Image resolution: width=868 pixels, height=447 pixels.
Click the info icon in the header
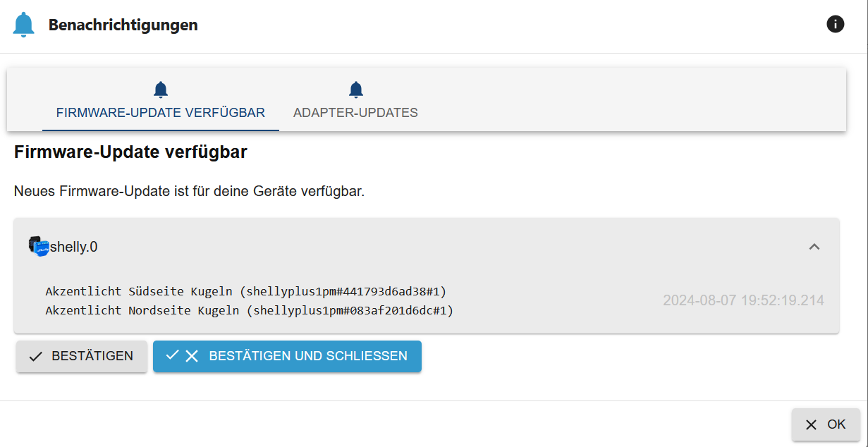[835, 25]
